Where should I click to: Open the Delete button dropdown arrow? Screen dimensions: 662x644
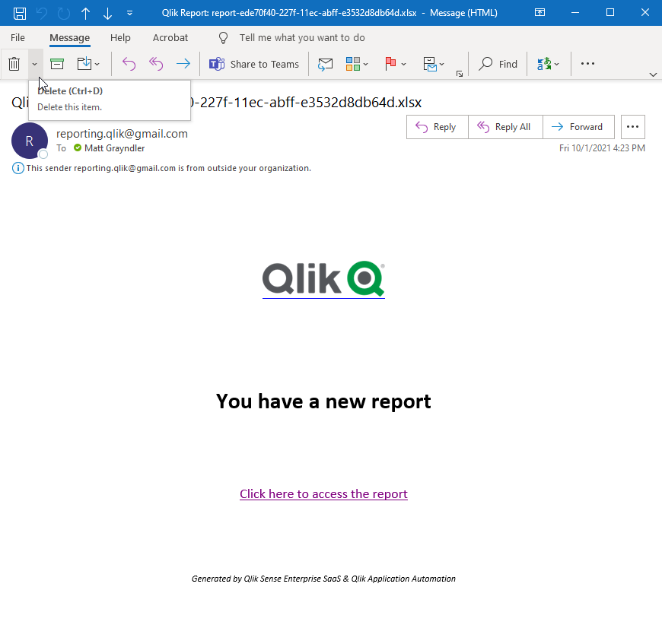pos(34,64)
